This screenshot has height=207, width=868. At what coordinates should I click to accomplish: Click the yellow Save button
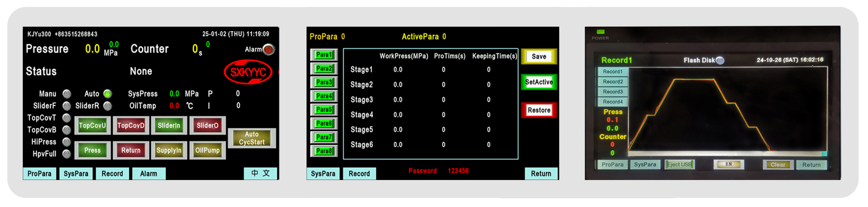pyautogui.click(x=538, y=56)
